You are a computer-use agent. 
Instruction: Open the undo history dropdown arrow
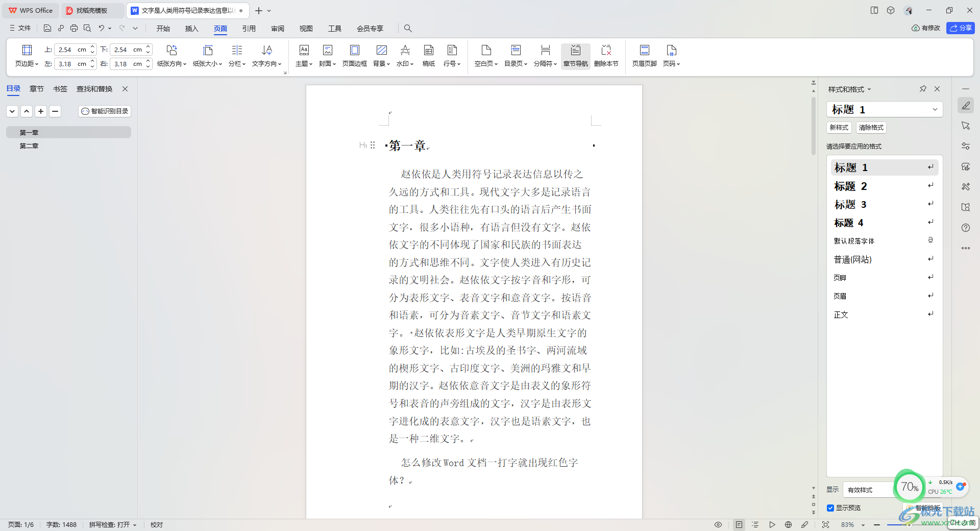110,28
